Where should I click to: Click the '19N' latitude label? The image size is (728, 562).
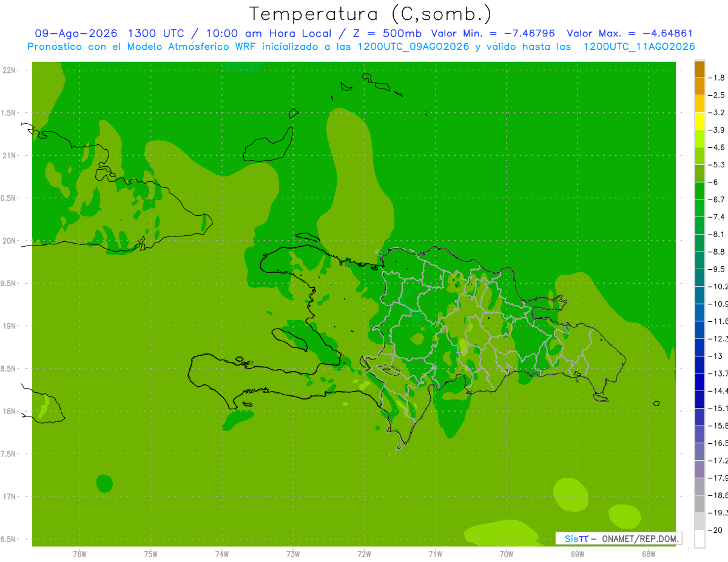click(x=9, y=326)
